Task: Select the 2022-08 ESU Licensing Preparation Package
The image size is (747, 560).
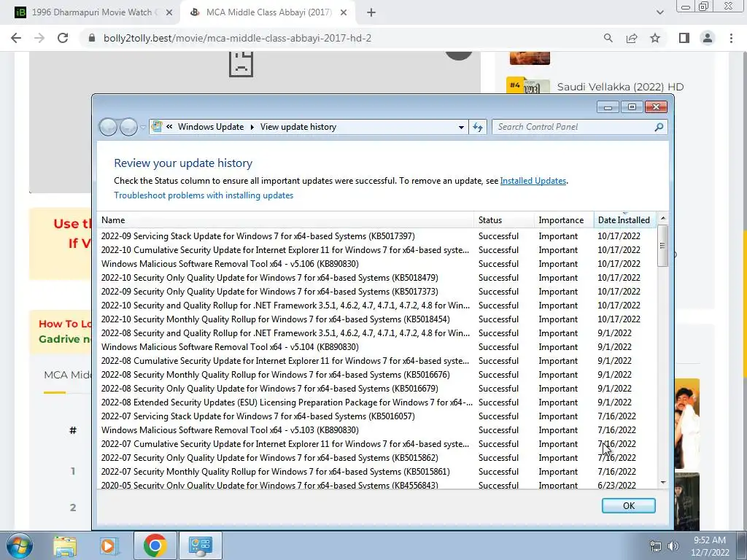Action: click(376, 402)
